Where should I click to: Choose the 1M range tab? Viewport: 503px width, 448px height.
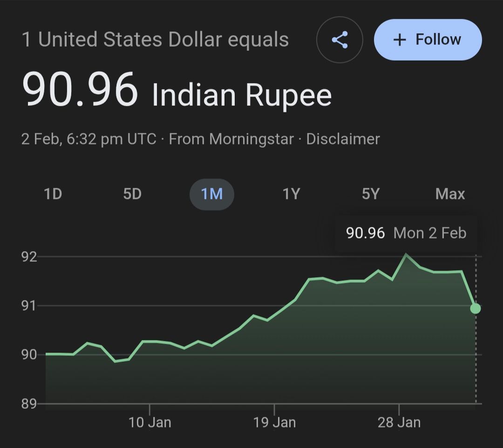(x=212, y=194)
